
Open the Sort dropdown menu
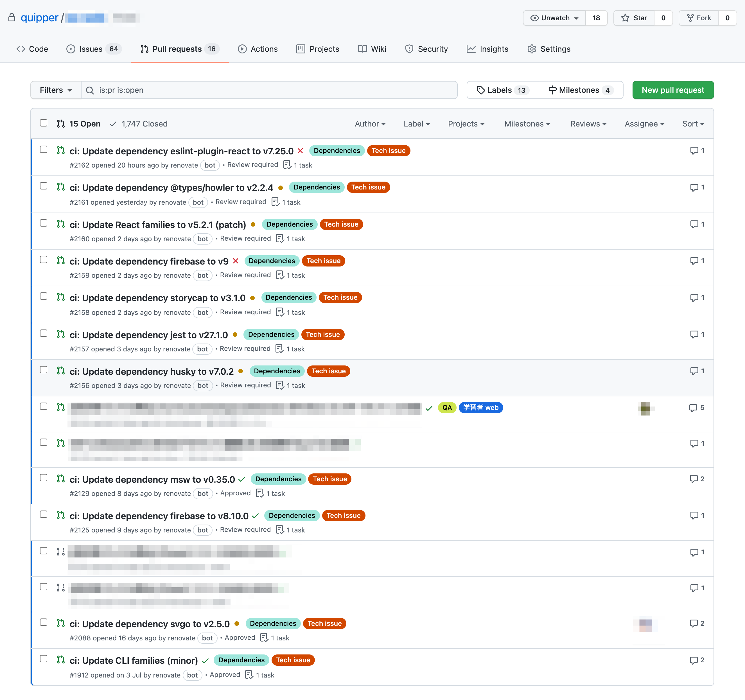693,124
